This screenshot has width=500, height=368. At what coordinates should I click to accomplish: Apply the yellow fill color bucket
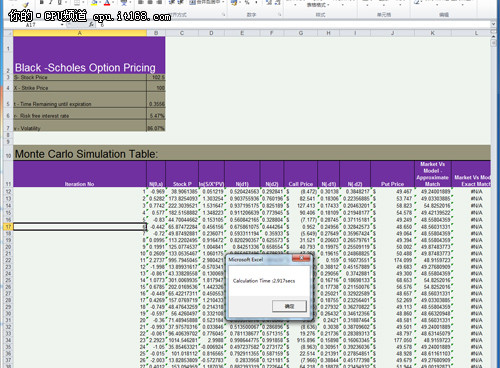(94, 3)
